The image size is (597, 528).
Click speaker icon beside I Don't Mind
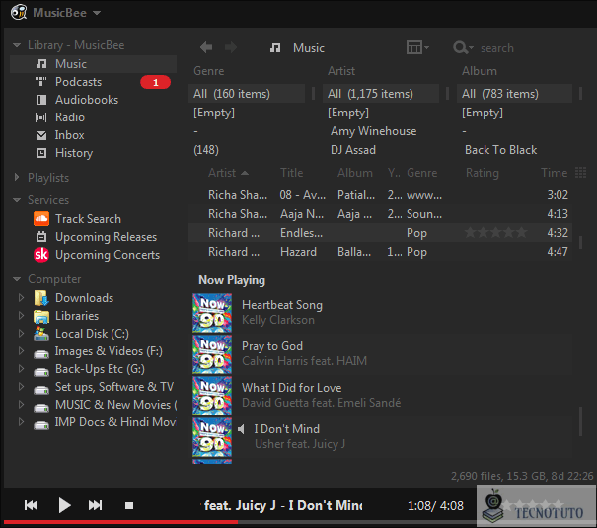[x=241, y=429]
